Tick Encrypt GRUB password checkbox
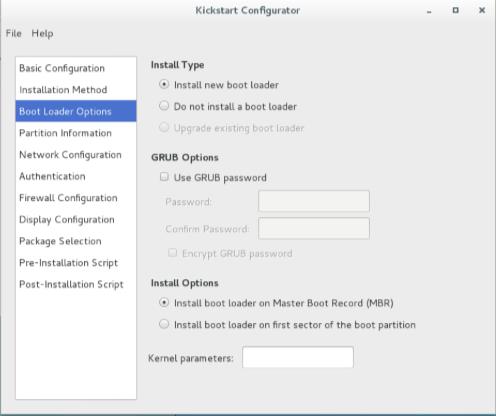The width and height of the screenshot is (496, 416). tap(172, 253)
